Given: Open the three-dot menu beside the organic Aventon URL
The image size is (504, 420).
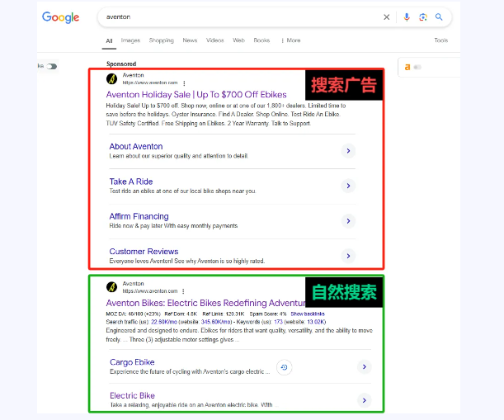Looking at the screenshot, I should [x=183, y=291].
